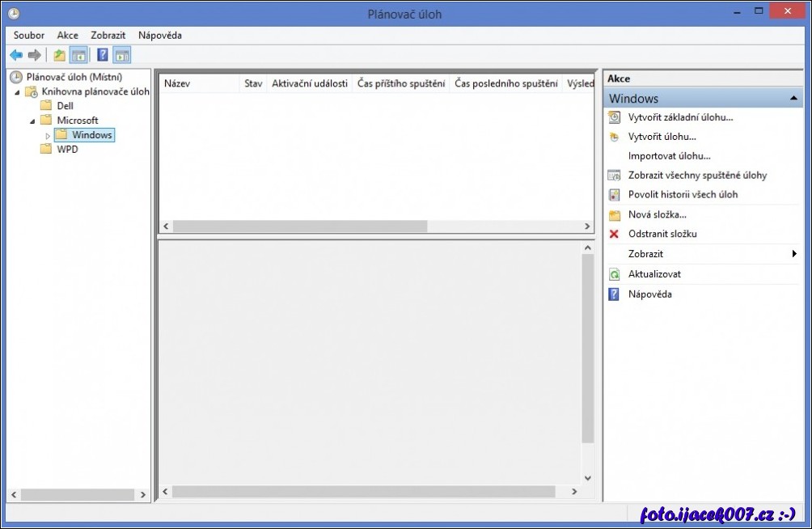Click Povolit historii všech úloh
Image resolution: width=812 pixels, height=529 pixels.
pyautogui.click(x=683, y=194)
